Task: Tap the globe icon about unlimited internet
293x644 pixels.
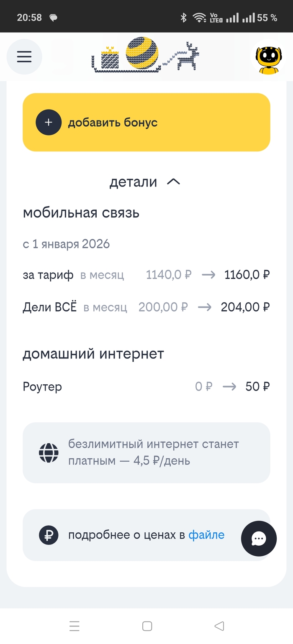Action: [x=49, y=452]
